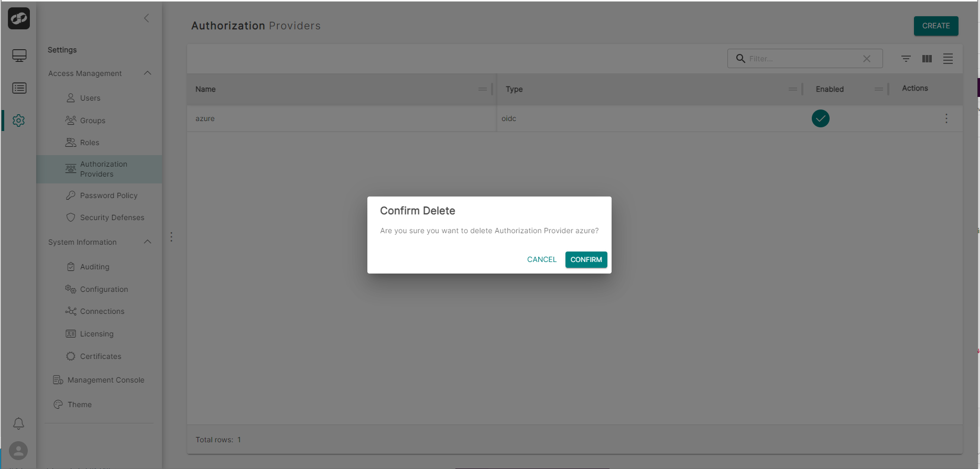Collapse the settings sidebar with back chevron
Screen dimensions: 980x469
coord(147,18)
